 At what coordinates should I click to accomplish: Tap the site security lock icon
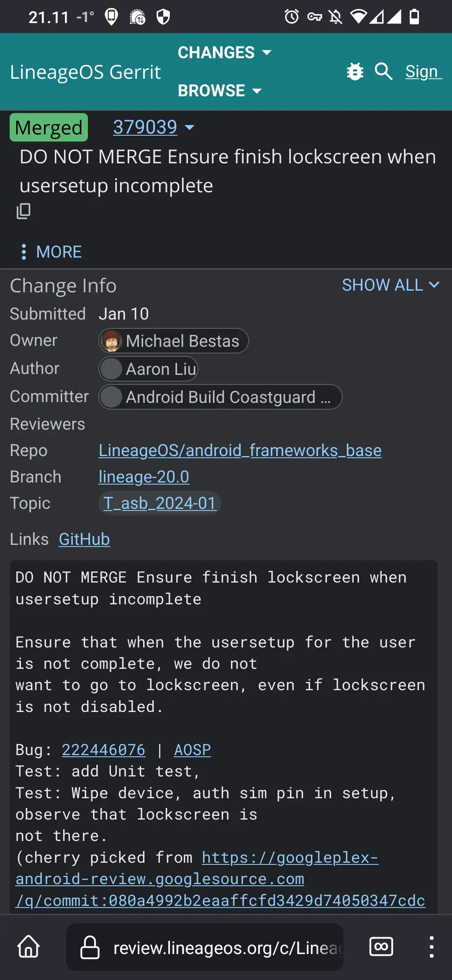pos(90,947)
